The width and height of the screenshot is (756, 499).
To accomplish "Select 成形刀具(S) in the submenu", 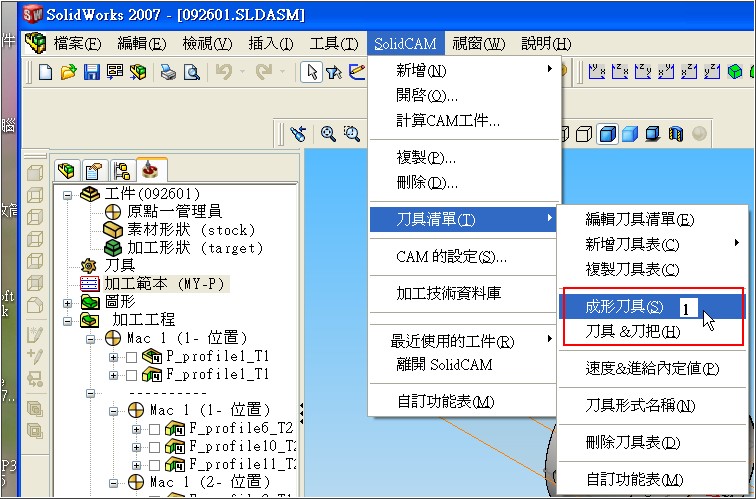I will [624, 307].
